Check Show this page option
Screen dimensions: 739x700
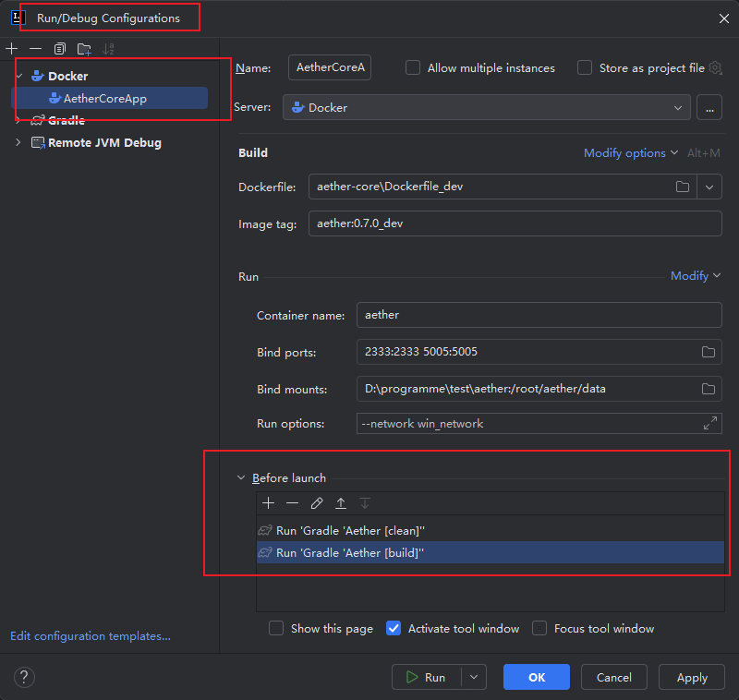click(x=276, y=628)
